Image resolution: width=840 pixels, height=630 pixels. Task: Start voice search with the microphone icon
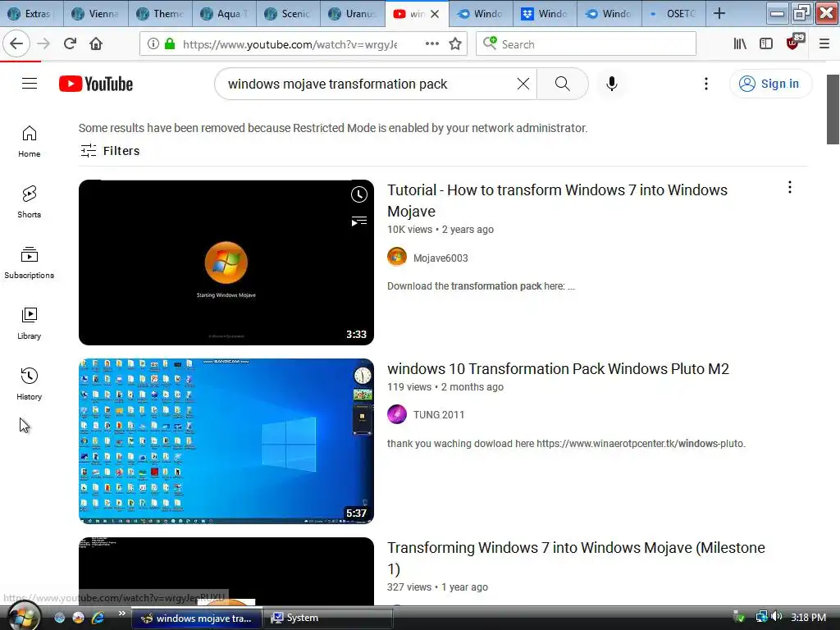(x=612, y=84)
